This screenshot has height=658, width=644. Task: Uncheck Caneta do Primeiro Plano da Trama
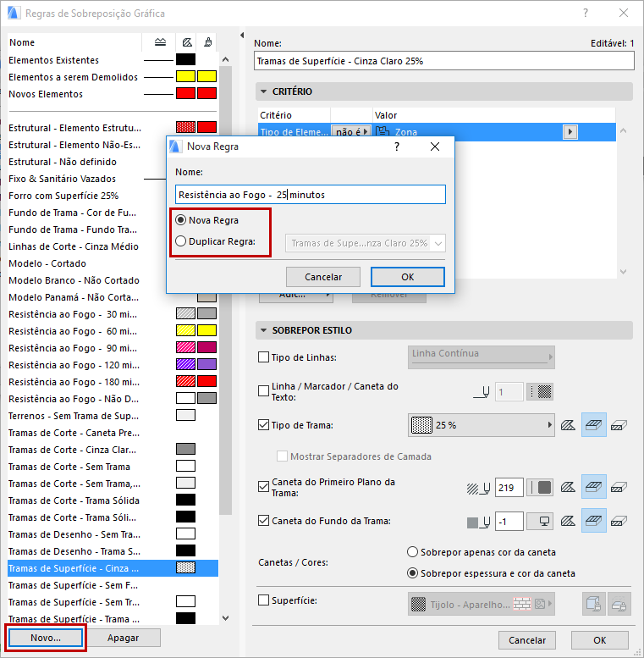pyautogui.click(x=263, y=487)
